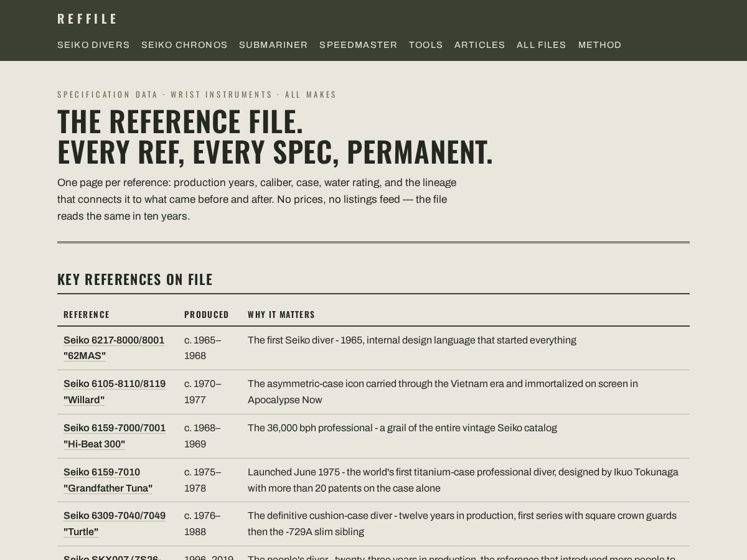Open Seiko 6217-8000/8001 "62MAS" reference

coord(114,348)
